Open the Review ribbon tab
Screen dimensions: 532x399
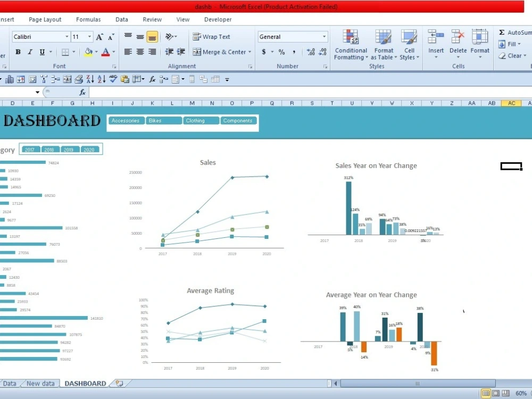(152, 20)
